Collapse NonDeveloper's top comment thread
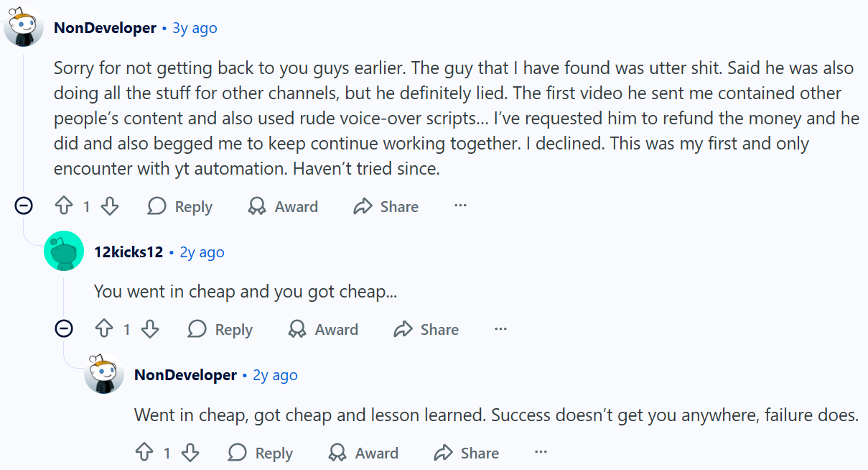The width and height of the screenshot is (868, 470). [x=24, y=206]
